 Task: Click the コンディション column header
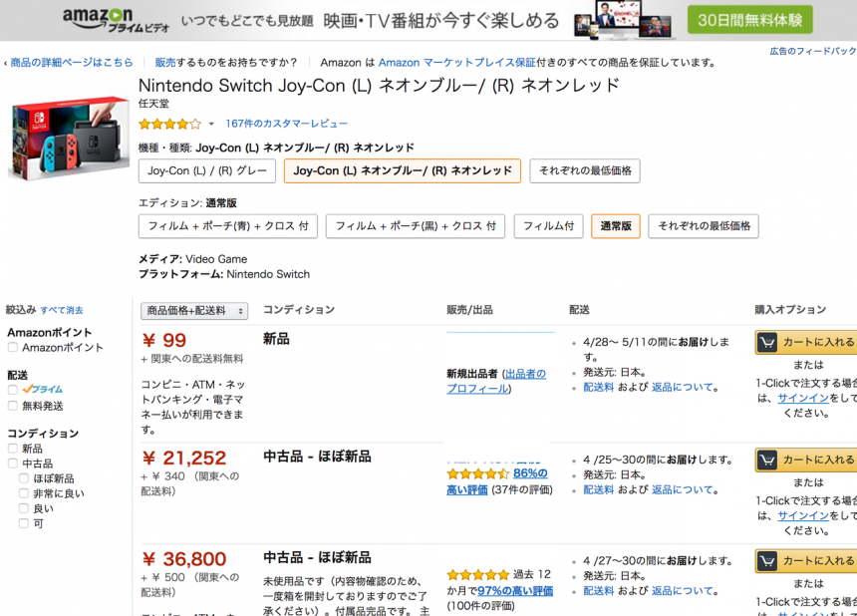click(298, 310)
